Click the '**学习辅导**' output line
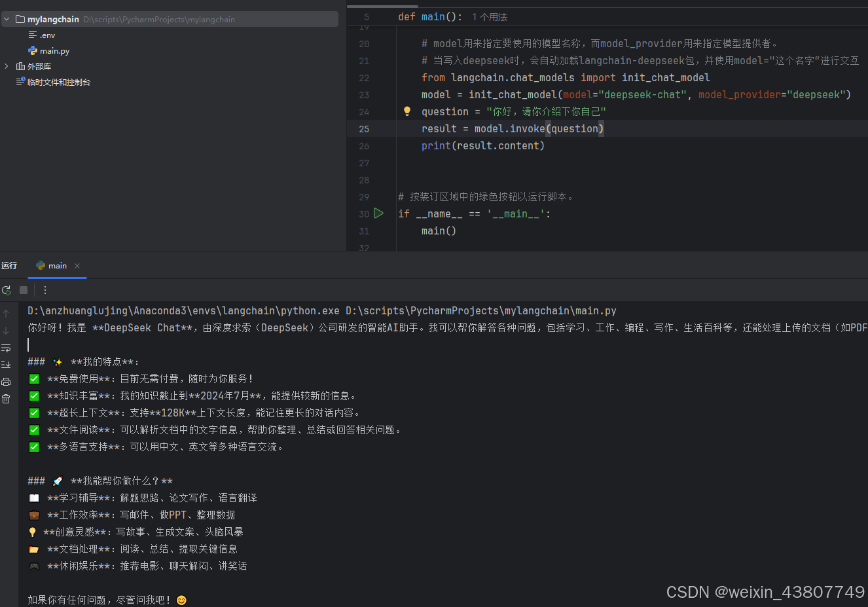This screenshot has width=868, height=607. pyautogui.click(x=142, y=498)
